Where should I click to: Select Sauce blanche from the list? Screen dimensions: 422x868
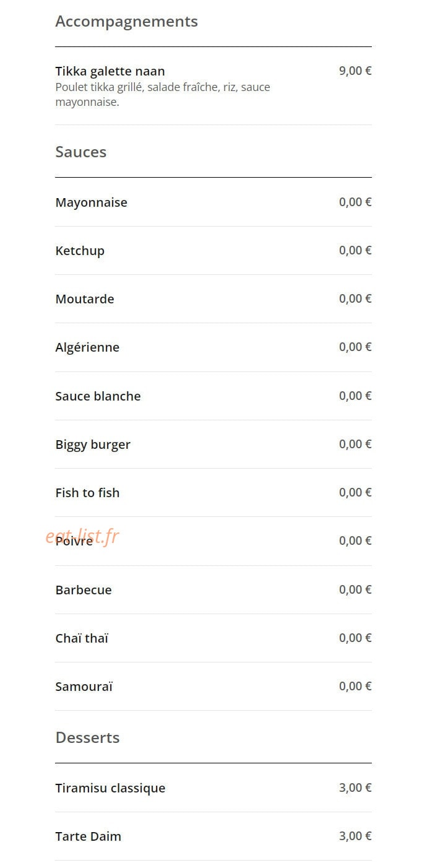point(213,396)
